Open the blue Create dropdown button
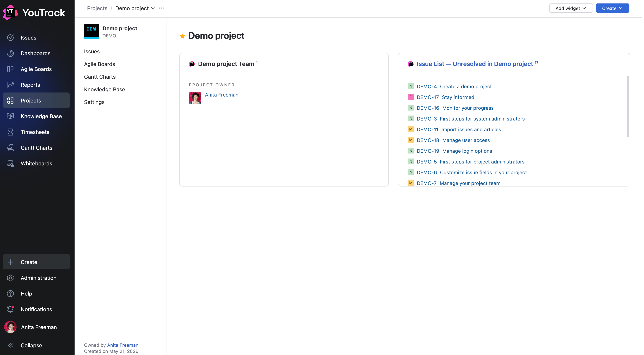Screen dimensions: 644x355 click(x=612, y=8)
